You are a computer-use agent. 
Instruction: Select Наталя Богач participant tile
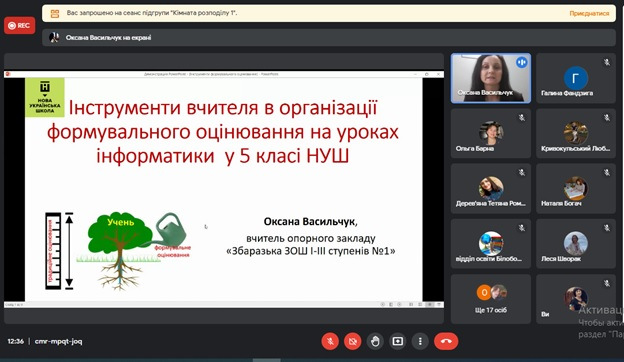(576, 189)
